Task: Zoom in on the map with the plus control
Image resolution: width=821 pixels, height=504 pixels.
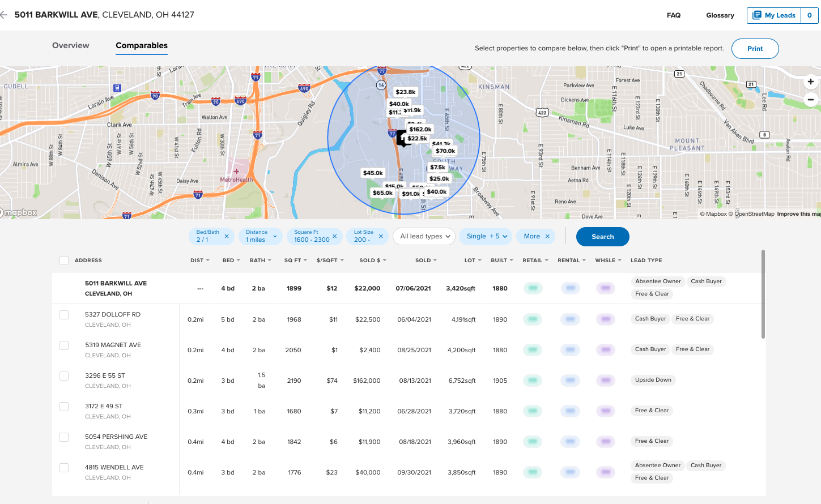Action: pyautogui.click(x=811, y=82)
